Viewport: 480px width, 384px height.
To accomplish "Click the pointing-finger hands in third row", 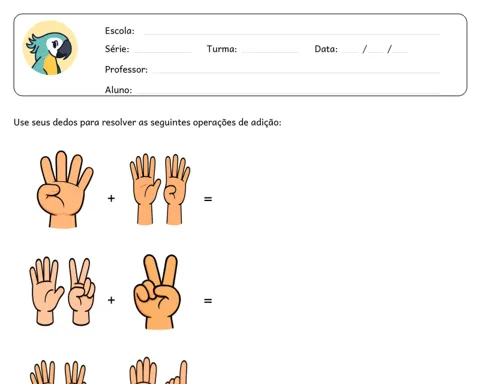I will pos(159,371).
